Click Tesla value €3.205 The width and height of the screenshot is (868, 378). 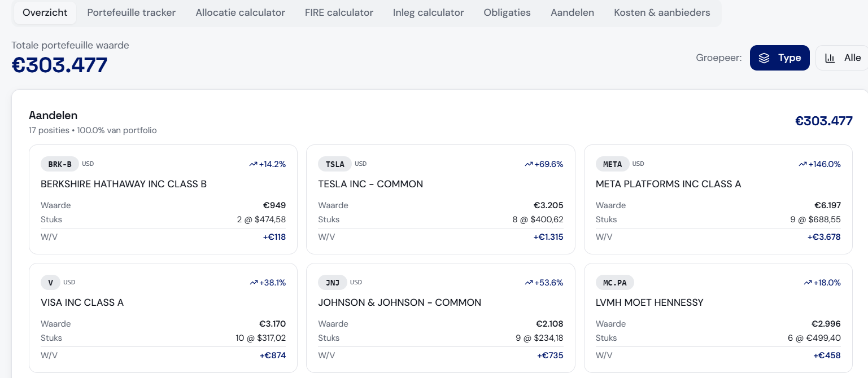pyautogui.click(x=548, y=205)
